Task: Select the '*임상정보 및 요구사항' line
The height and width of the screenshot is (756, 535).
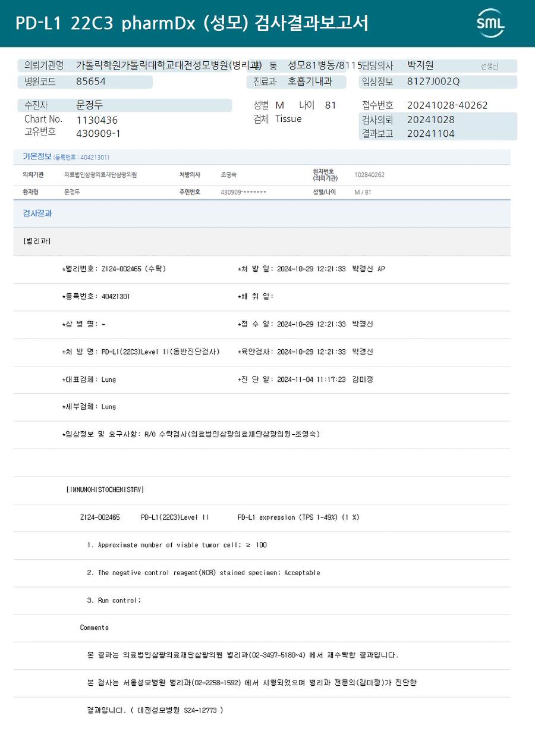Action: coord(191,434)
